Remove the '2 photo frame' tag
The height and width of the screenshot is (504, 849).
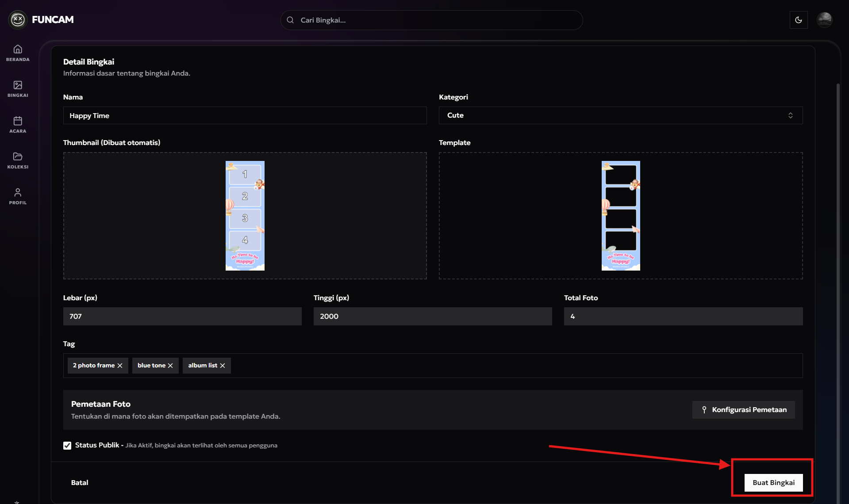click(120, 366)
